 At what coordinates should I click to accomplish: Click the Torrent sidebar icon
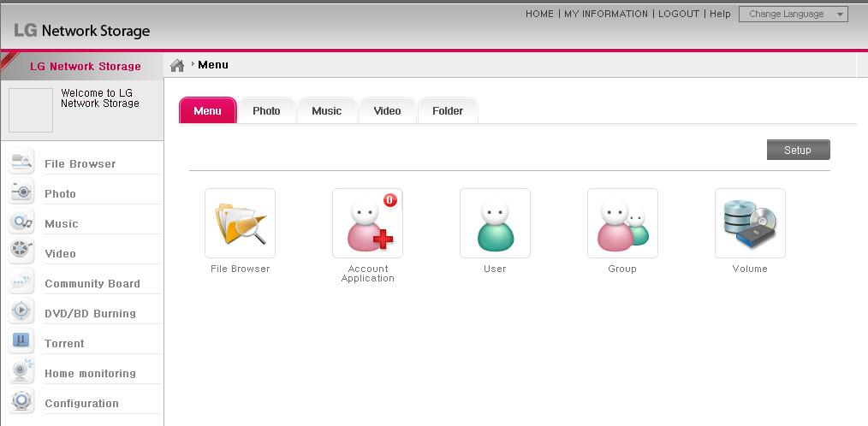click(x=21, y=340)
